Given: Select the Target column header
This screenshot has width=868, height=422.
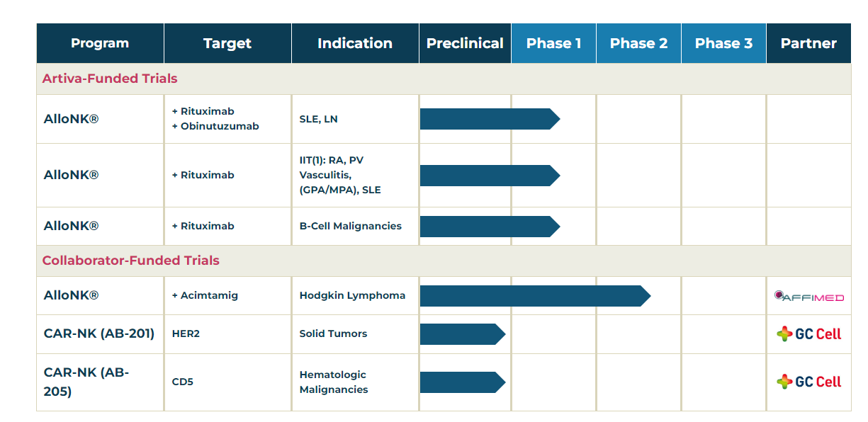Looking at the screenshot, I should tap(227, 43).
